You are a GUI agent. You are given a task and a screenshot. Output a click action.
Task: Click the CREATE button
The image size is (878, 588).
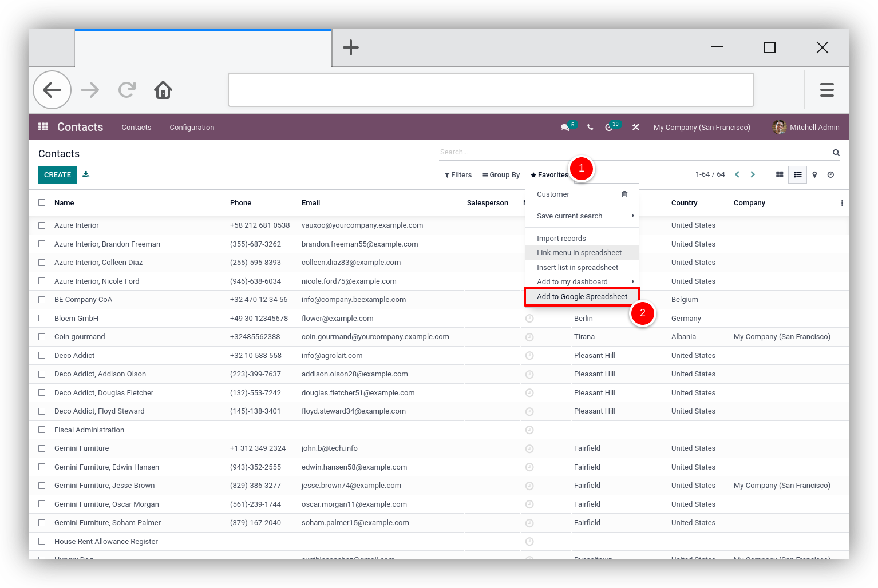pyautogui.click(x=57, y=175)
